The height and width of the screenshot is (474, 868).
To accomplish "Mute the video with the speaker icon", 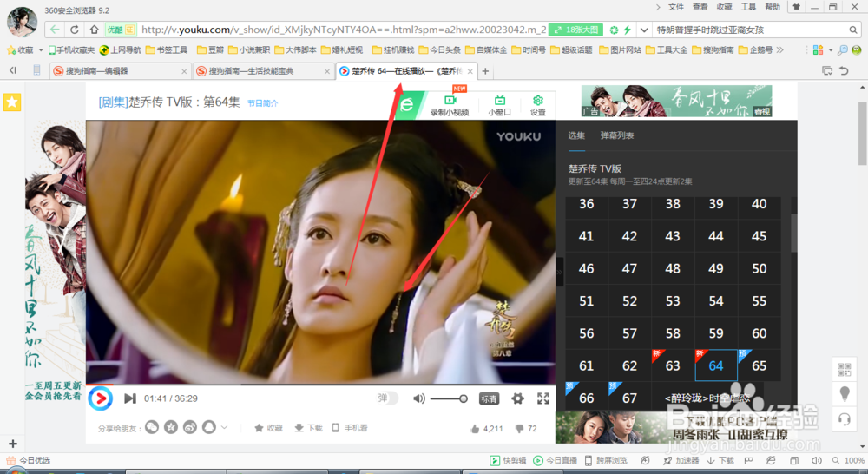I will tap(419, 398).
